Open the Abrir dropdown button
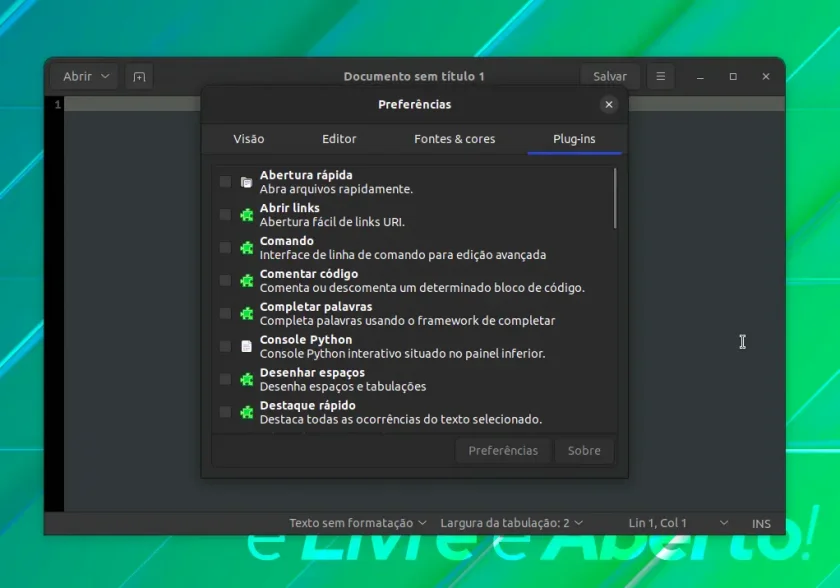Screen dimensions: 840x588 pyautogui.click(x=86, y=77)
